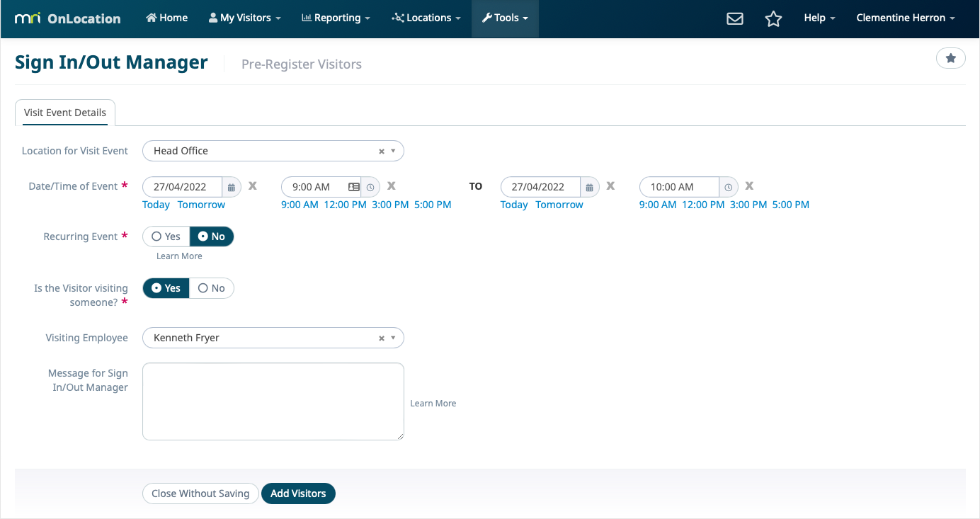This screenshot has height=519, width=980.
Task: Click the start time clock icon
Action: 371,187
